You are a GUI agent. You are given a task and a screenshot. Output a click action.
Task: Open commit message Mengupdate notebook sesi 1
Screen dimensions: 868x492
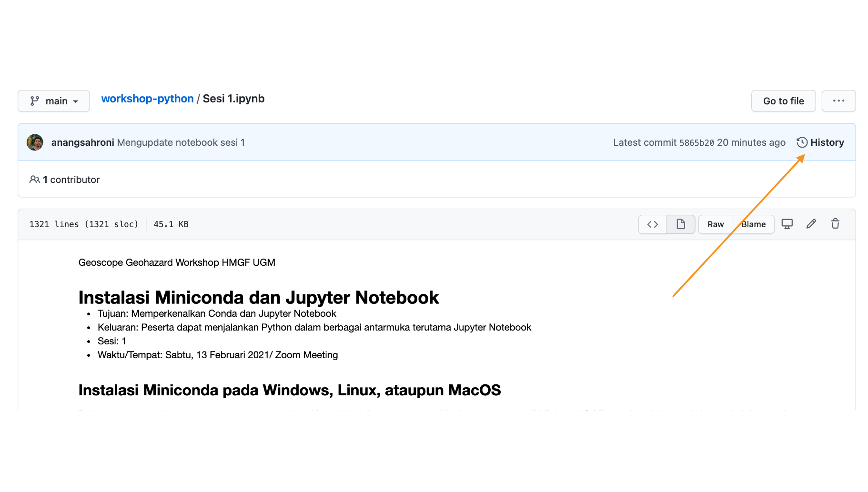181,142
